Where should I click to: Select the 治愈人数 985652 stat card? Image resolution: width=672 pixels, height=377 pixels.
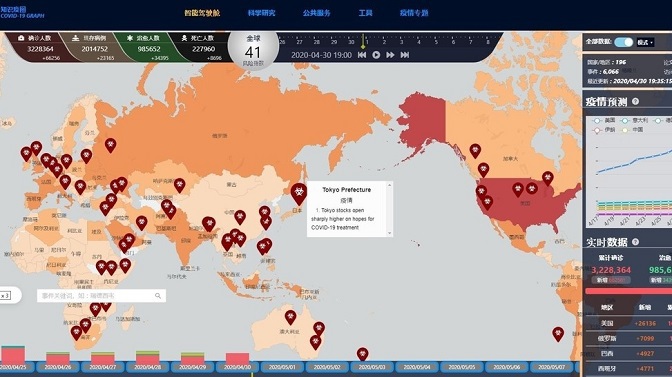pyautogui.click(x=149, y=47)
